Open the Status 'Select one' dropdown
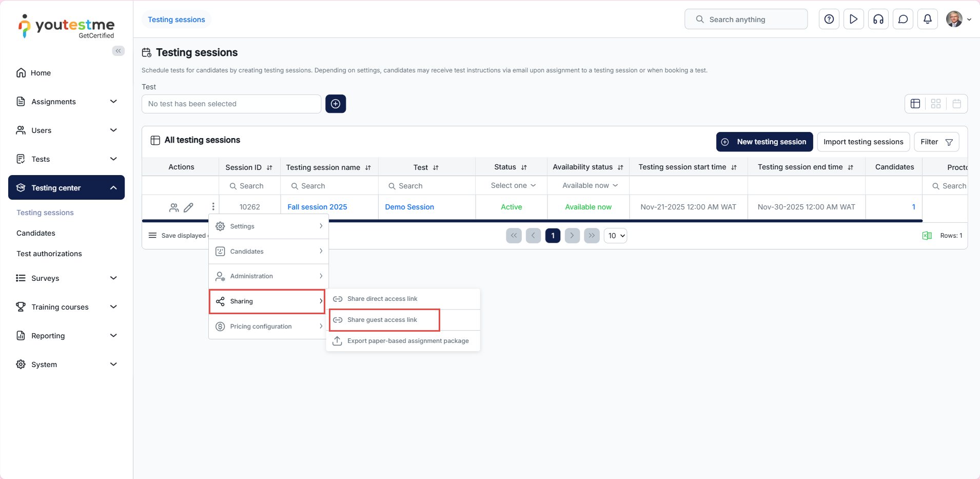 pyautogui.click(x=513, y=185)
